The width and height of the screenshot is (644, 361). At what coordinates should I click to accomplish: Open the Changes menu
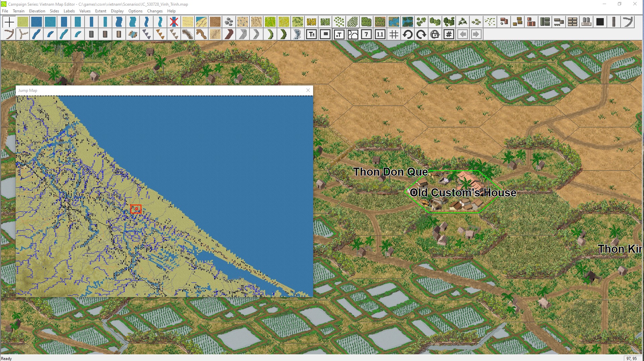155,11
